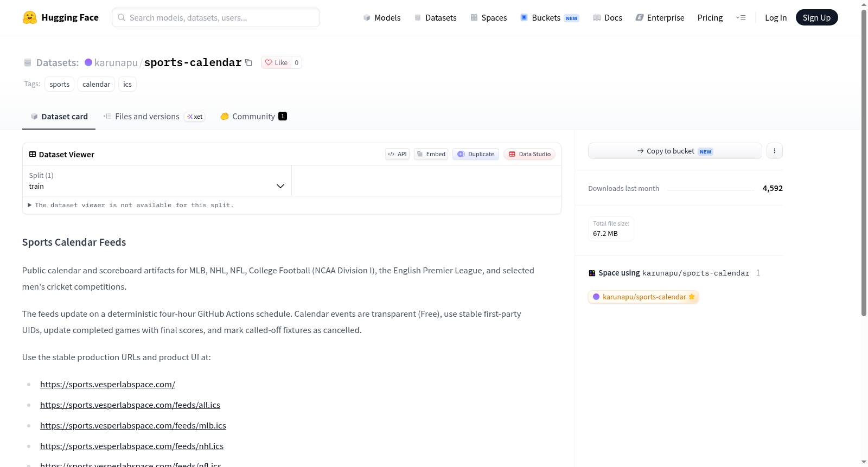
Task: Copy dataset name with the copy icon
Action: 248,62
